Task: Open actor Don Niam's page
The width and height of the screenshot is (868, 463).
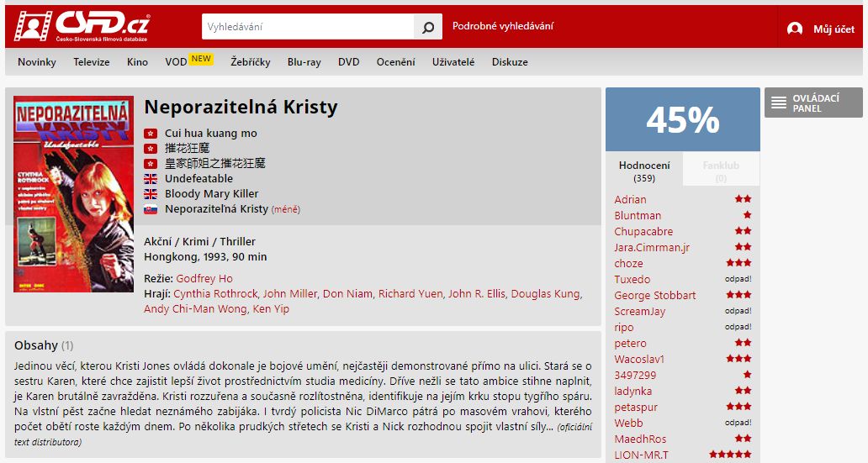Action: (347, 294)
